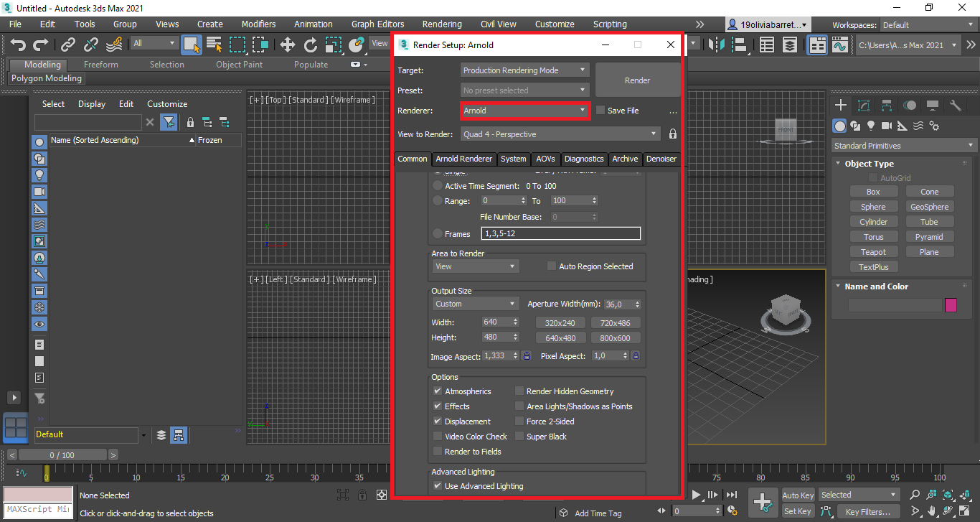
Task: Activate Select and Scale tool
Action: coord(334,45)
